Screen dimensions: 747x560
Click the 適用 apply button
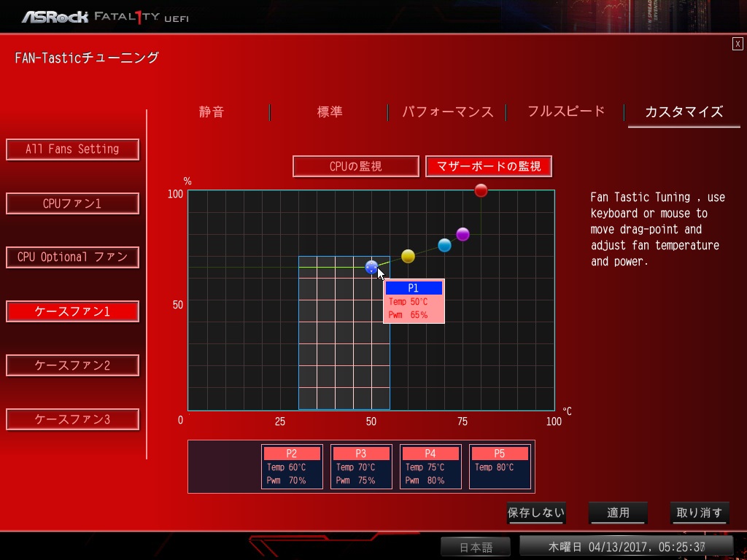point(618,513)
